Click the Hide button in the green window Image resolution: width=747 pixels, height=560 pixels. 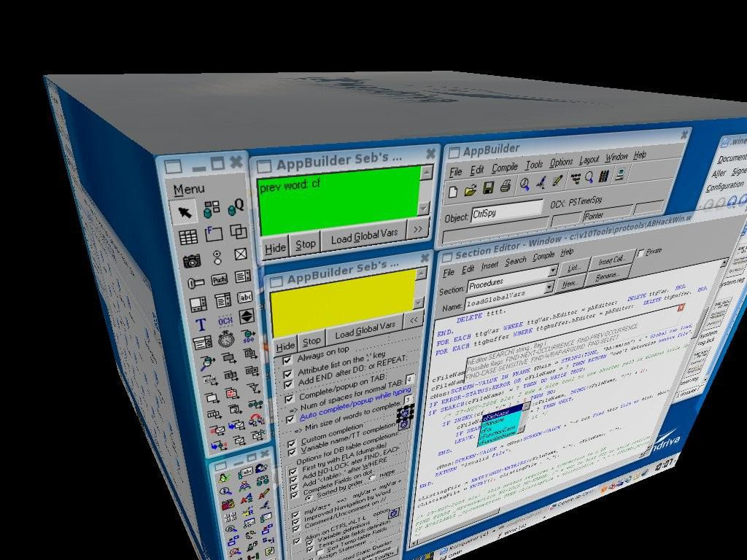point(275,248)
